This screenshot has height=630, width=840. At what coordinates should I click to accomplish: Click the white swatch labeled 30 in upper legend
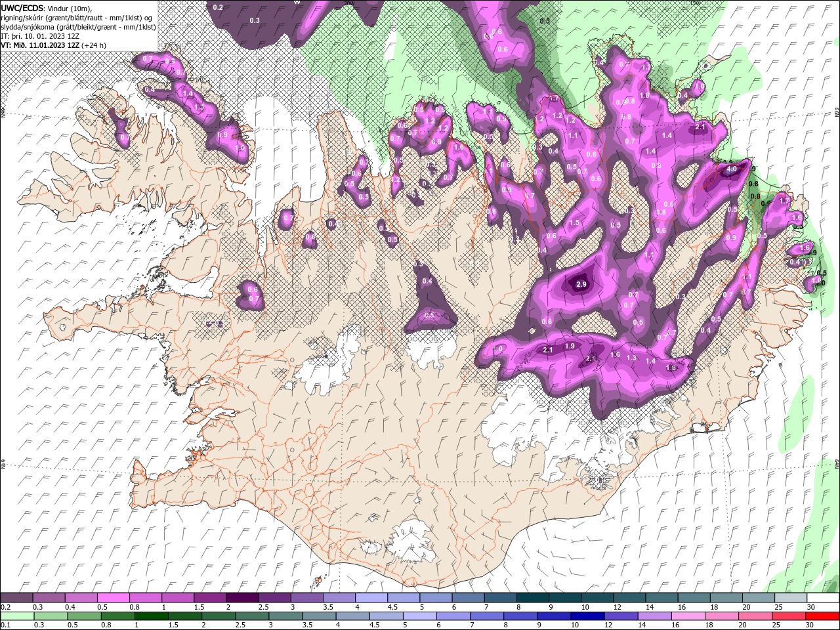pos(823,598)
